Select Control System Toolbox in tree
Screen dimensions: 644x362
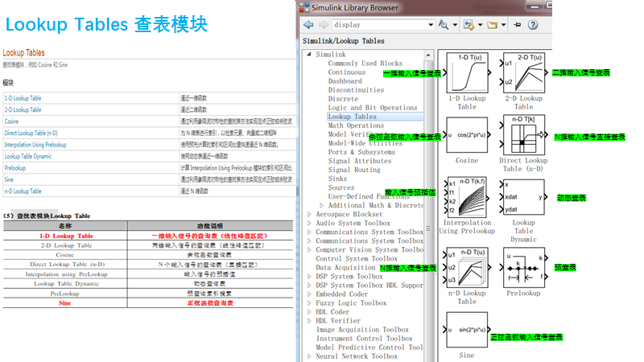point(357,258)
